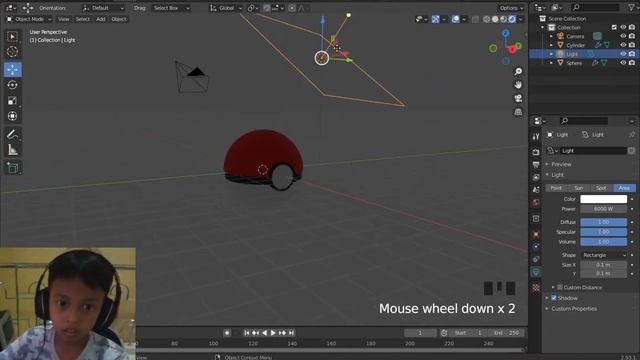
Task: Open the Rectangle shape dropdown
Action: coord(604,255)
